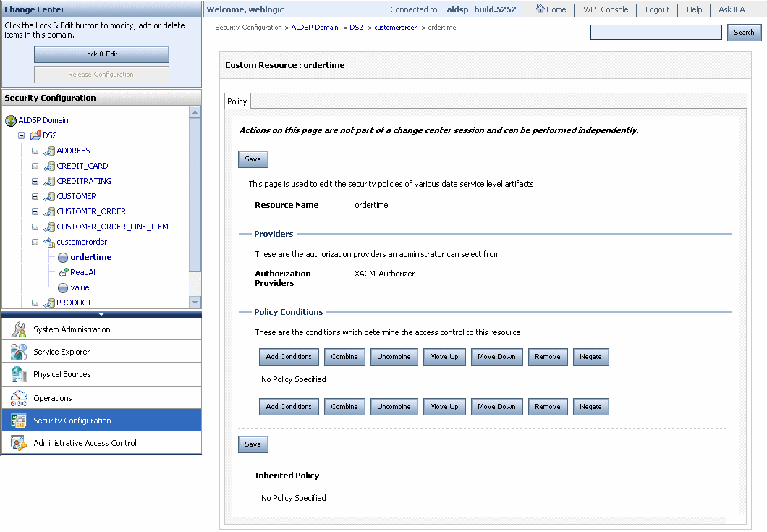
Task: Click the CREDIT_CARD data service icon
Action: pos(49,166)
